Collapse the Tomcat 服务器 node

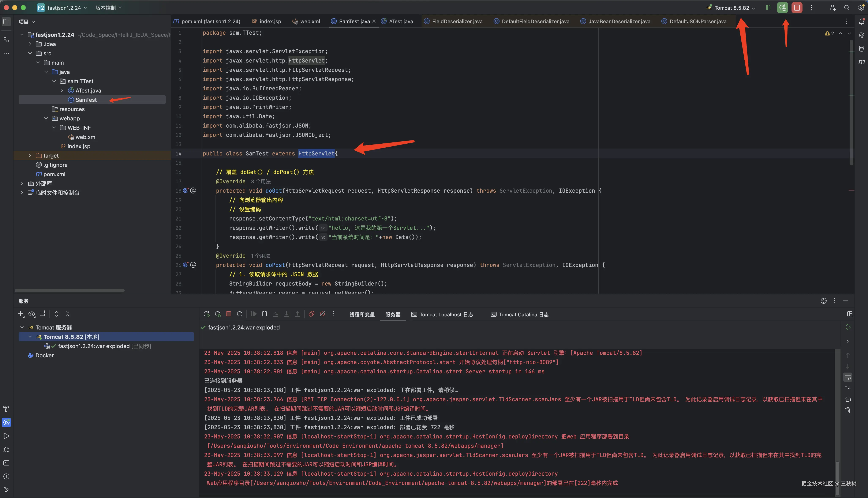(22, 328)
